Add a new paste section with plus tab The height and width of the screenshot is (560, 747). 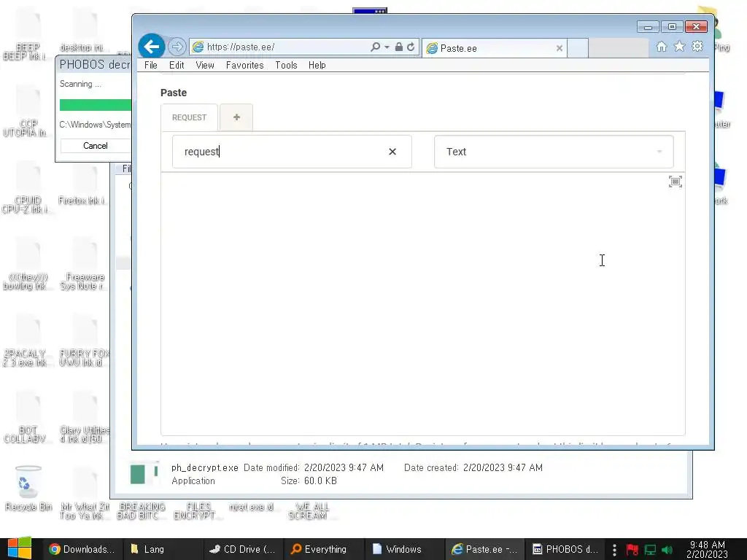pyautogui.click(x=236, y=117)
